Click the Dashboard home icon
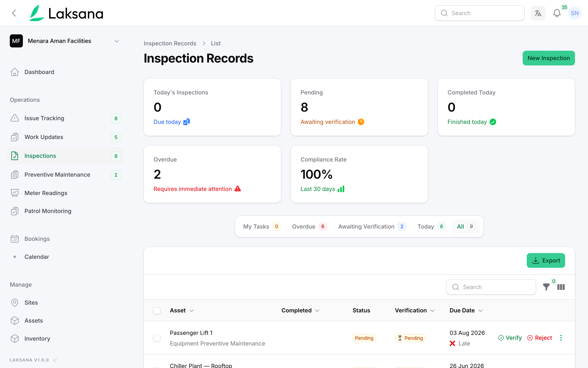The width and height of the screenshot is (588, 368). pyautogui.click(x=14, y=72)
